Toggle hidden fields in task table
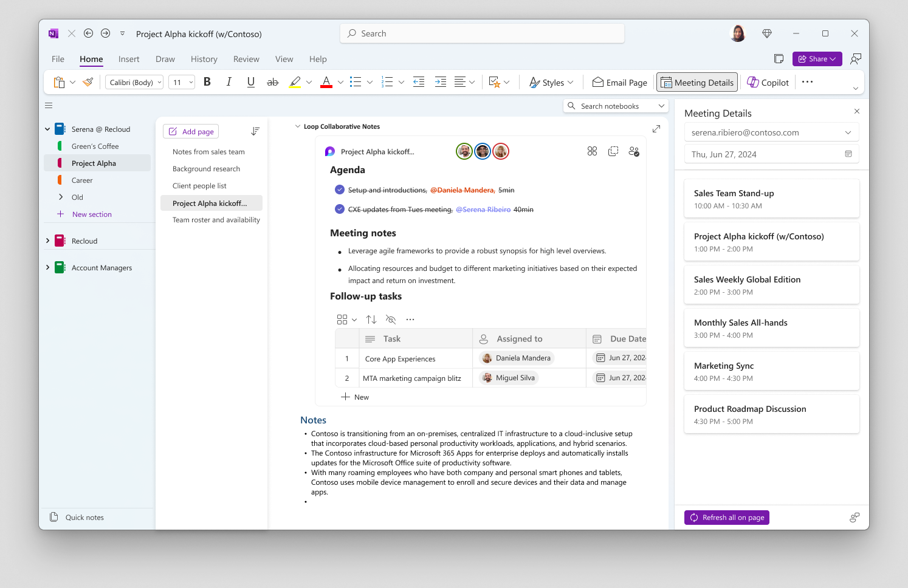This screenshot has height=588, width=908. [391, 320]
